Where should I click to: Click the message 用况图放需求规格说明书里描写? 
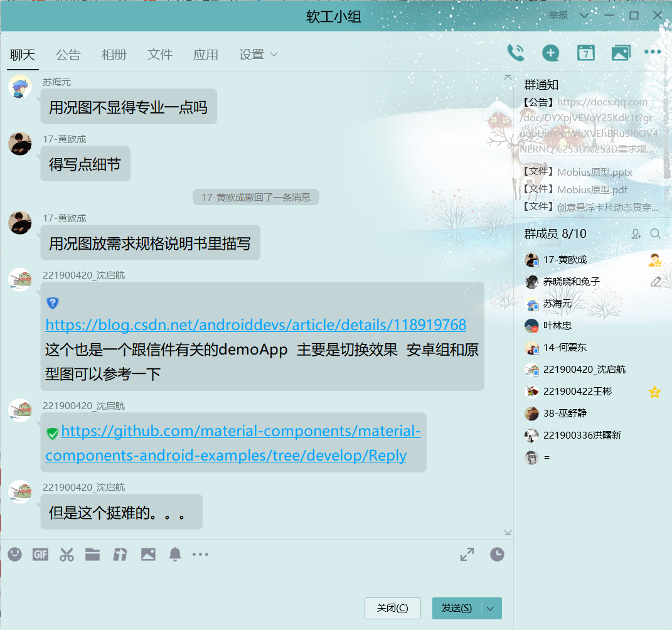pyautogui.click(x=151, y=243)
